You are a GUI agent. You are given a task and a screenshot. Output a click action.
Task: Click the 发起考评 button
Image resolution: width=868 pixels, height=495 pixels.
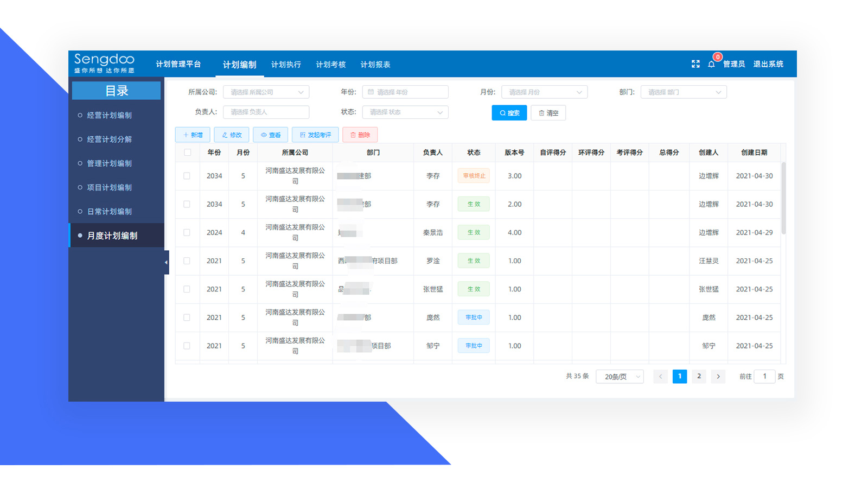(315, 135)
